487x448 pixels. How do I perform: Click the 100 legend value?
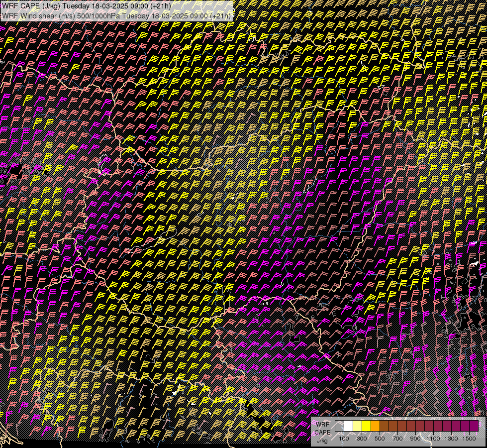pyautogui.click(x=344, y=439)
